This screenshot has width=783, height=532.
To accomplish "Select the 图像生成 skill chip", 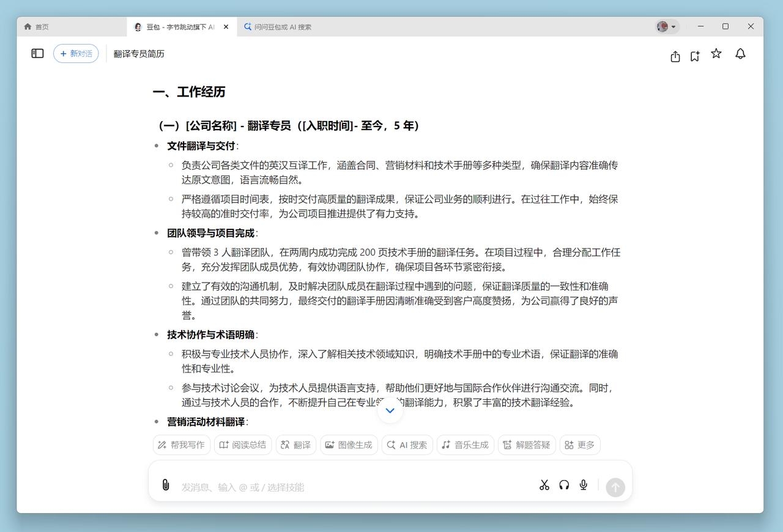I will tap(349, 445).
